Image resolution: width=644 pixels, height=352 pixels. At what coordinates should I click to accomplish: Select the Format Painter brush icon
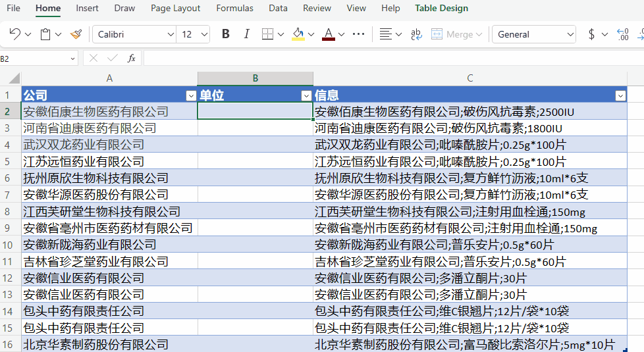coord(76,34)
